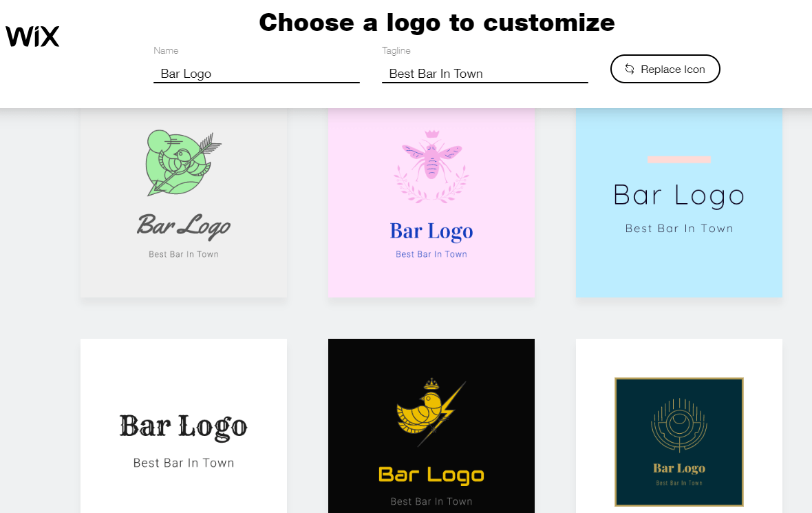The image size is (812, 513).
Task: Click the refresh arrows in Replace Icon
Action: pos(629,69)
